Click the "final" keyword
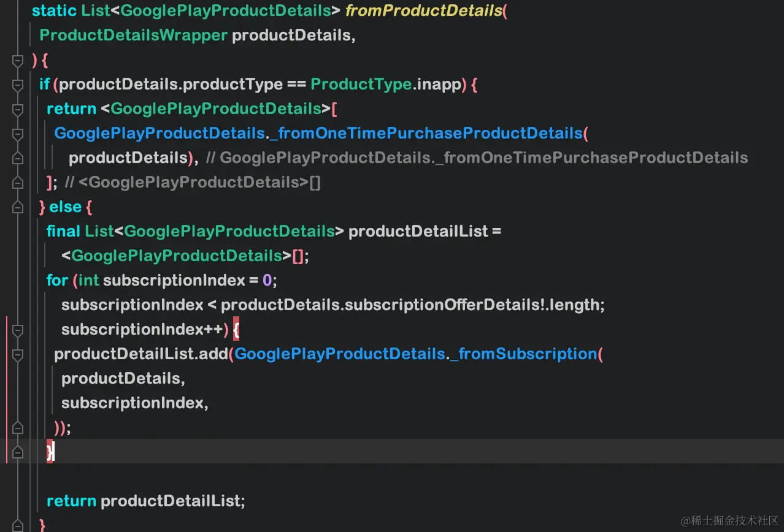The image size is (784, 532). point(63,231)
